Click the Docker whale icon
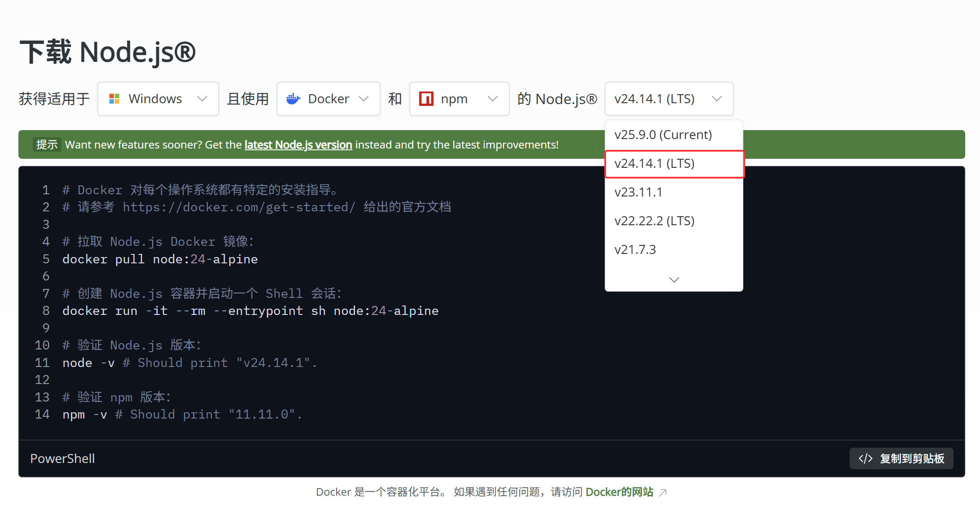Image resolution: width=980 pixels, height=515 pixels. (x=293, y=99)
